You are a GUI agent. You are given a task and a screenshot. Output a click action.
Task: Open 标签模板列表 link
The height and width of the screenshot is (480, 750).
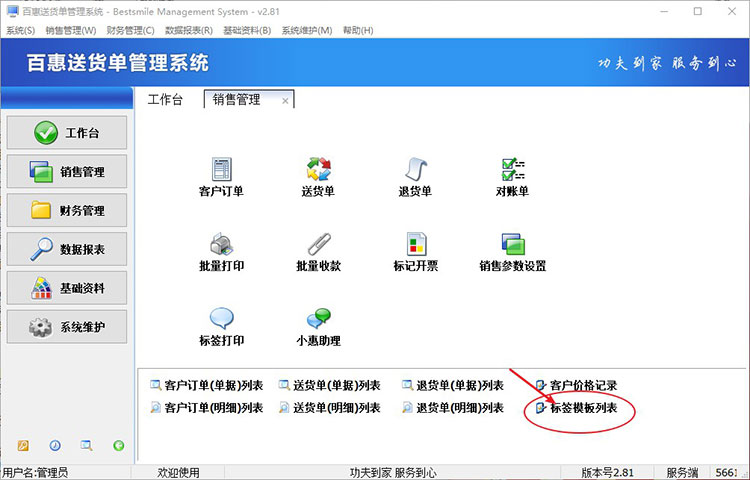(577, 408)
